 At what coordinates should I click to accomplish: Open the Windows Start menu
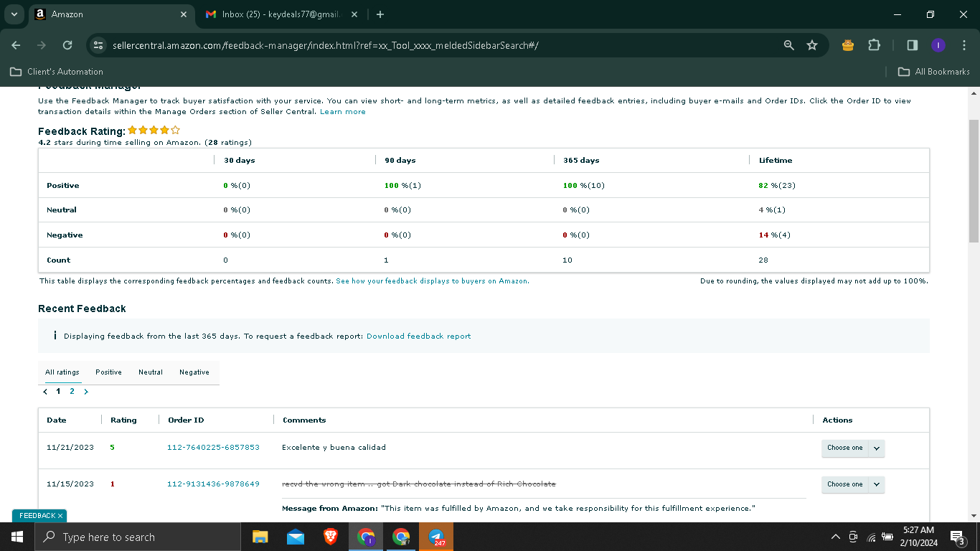[x=17, y=537]
